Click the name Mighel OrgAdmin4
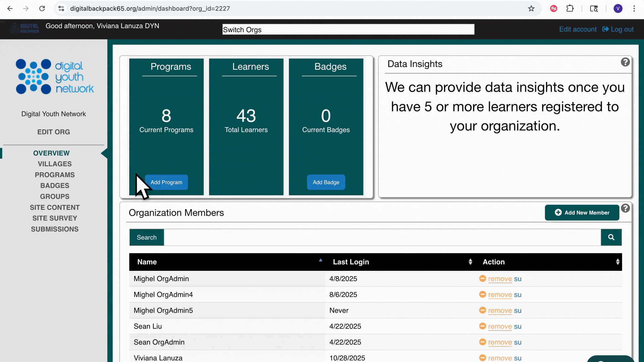Image resolution: width=644 pixels, height=362 pixels. tap(163, 295)
